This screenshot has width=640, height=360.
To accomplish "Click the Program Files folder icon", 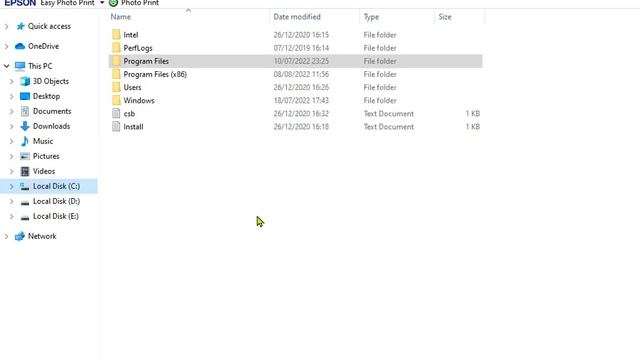I will [x=116, y=61].
